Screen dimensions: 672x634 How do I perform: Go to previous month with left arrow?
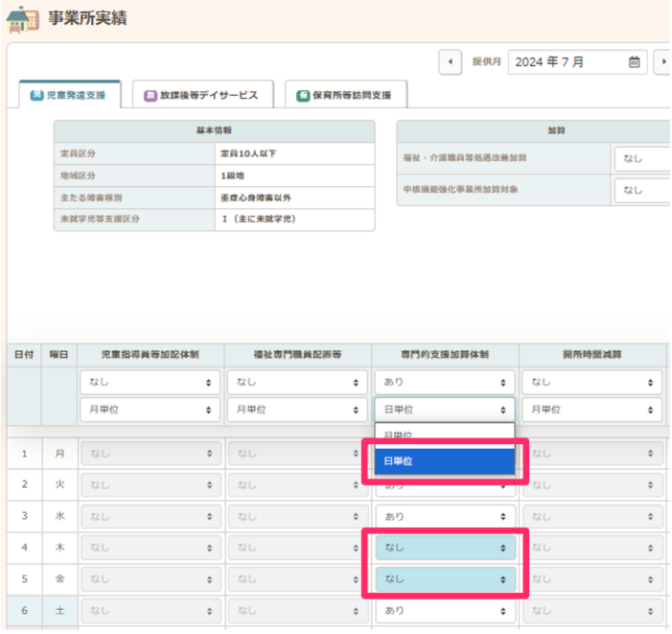(x=451, y=62)
